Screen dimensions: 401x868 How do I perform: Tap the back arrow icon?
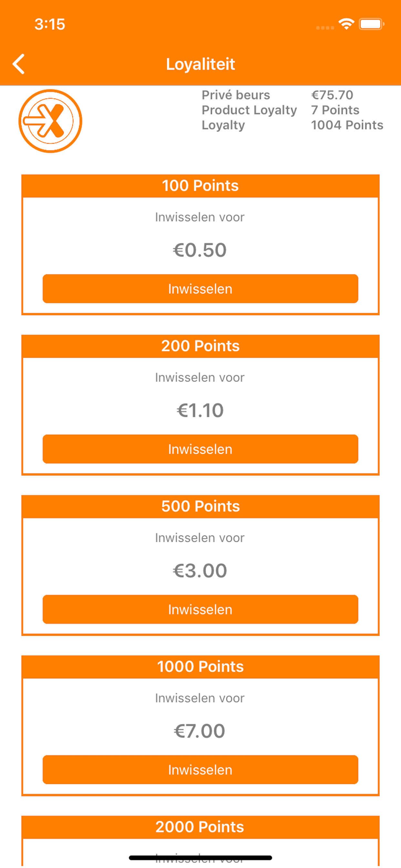tap(18, 64)
